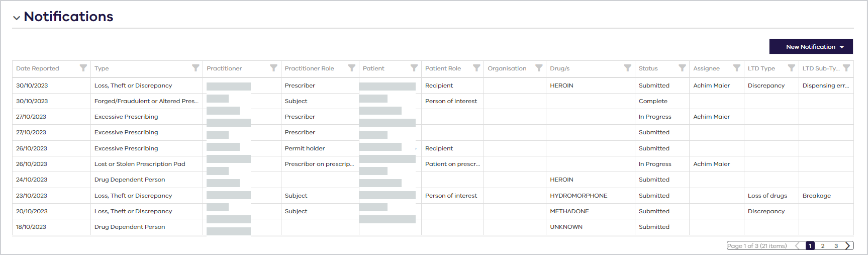Open the Status column filter
The width and height of the screenshot is (868, 255).
point(682,68)
